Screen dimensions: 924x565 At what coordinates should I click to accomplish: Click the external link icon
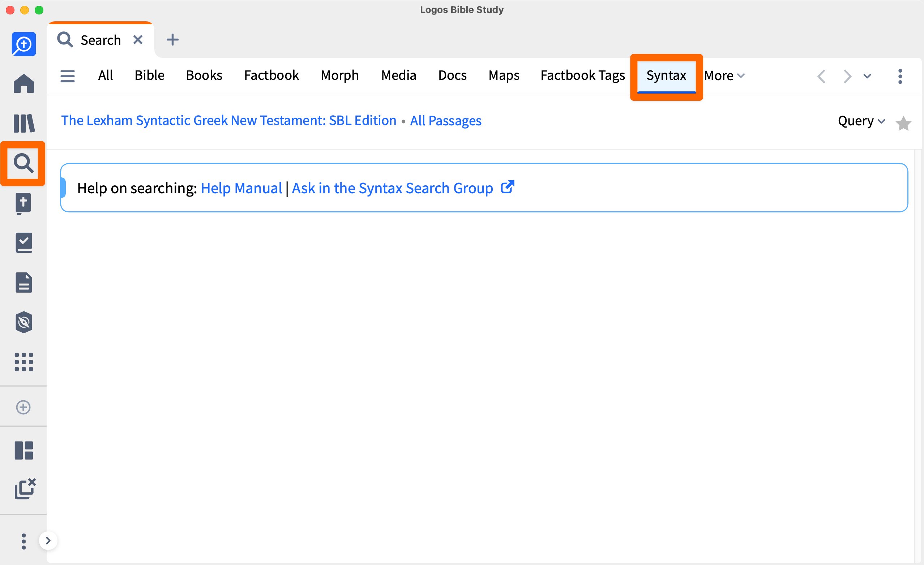click(x=508, y=187)
